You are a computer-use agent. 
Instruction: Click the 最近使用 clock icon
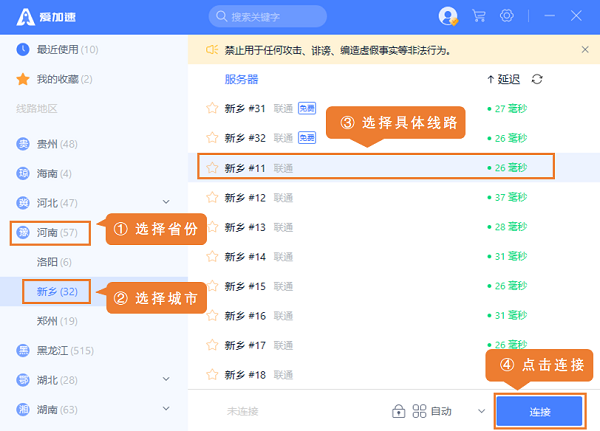(23, 49)
